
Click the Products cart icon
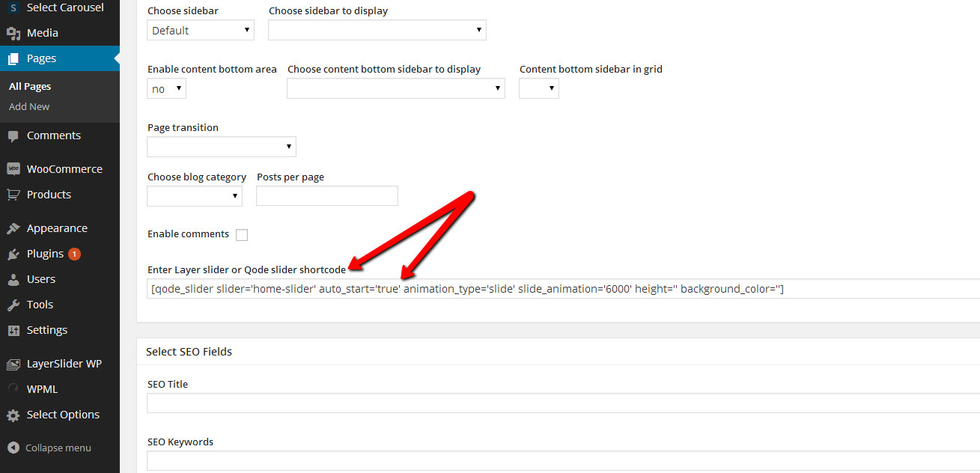coord(13,195)
